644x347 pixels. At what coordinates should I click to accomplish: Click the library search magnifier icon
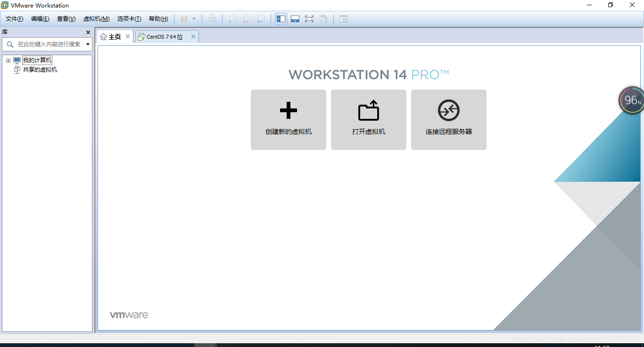point(10,44)
